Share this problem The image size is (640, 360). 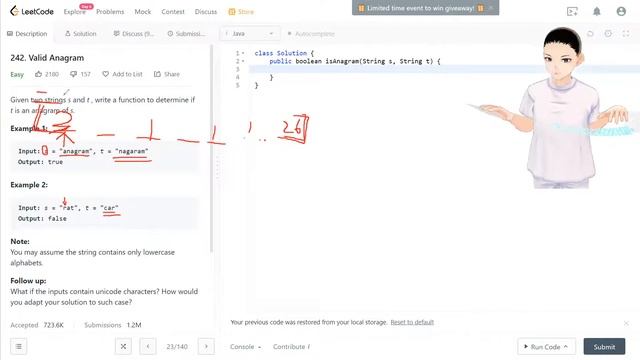(x=167, y=74)
